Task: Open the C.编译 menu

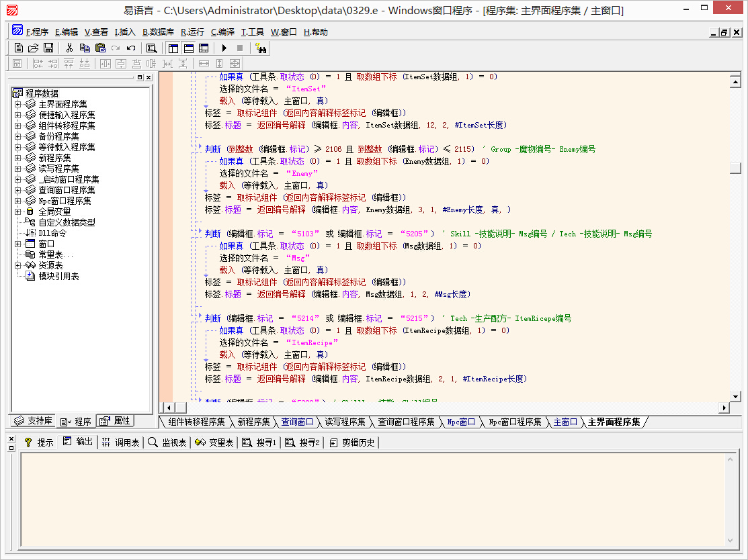Action: coord(222,32)
